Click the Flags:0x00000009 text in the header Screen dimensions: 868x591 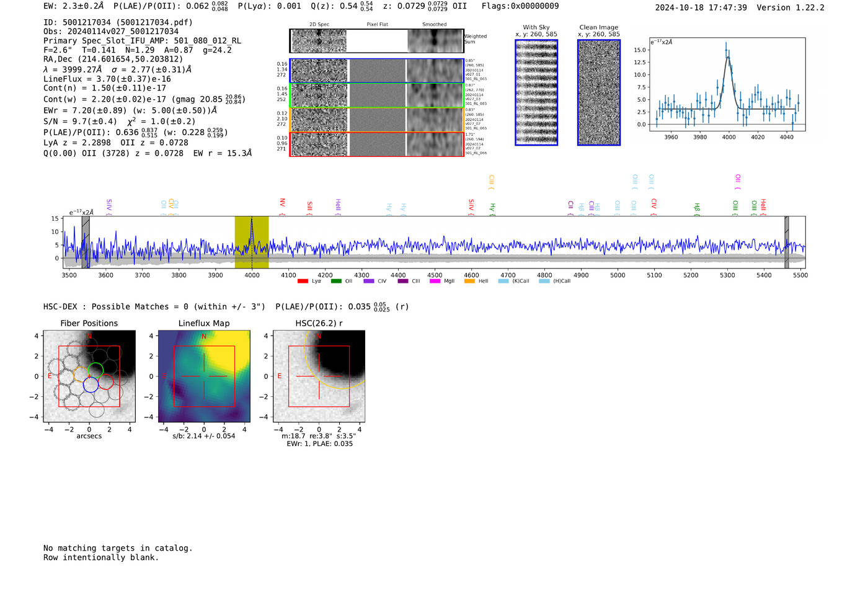coord(520,6)
